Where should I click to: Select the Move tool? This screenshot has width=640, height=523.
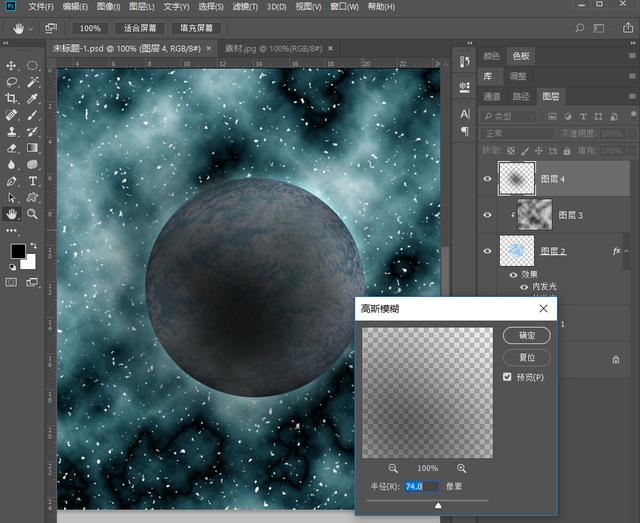click(x=12, y=65)
